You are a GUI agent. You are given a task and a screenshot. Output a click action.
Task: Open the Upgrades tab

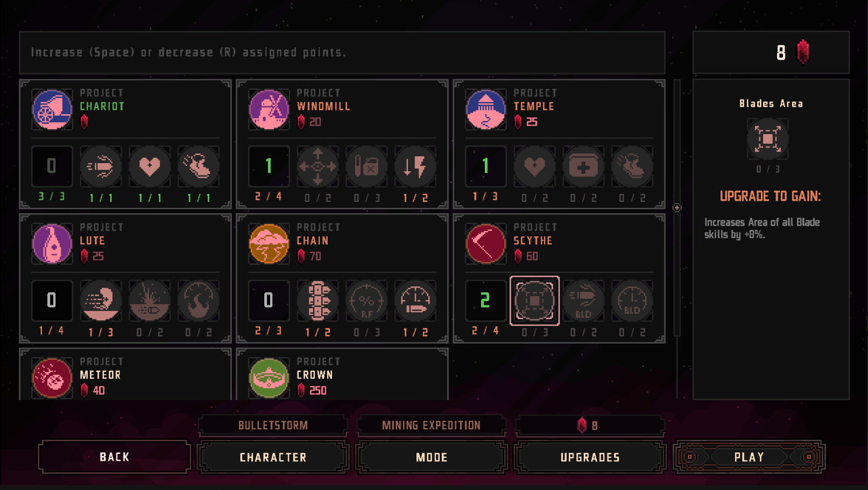point(590,457)
